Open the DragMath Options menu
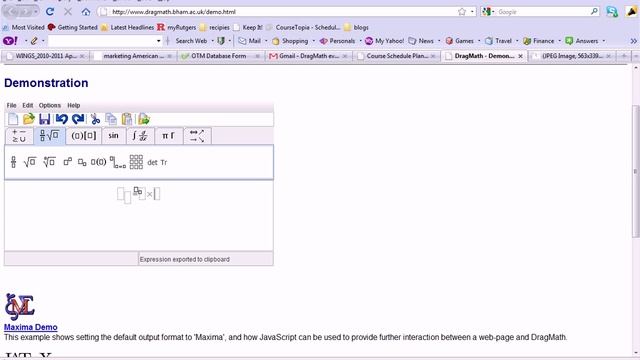640x360 pixels. coord(50,105)
